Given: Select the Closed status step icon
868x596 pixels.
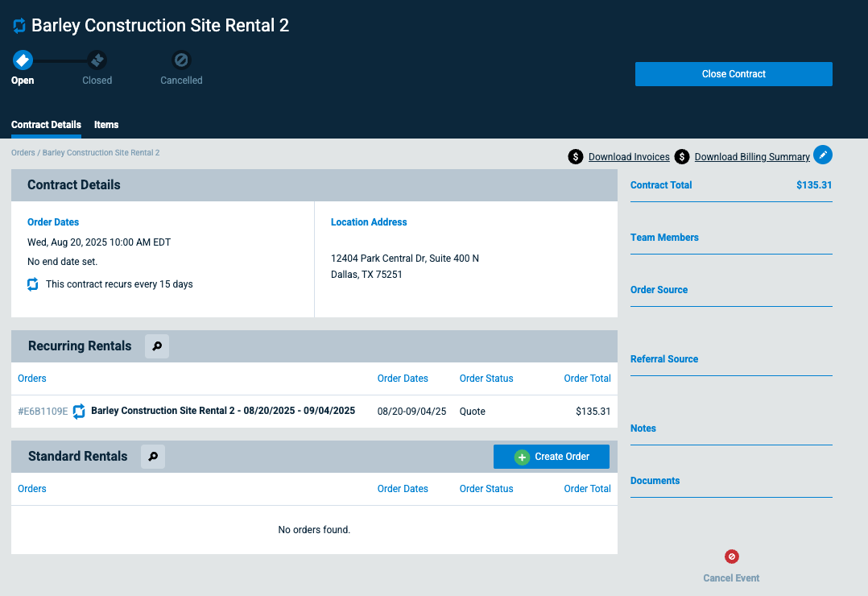Looking at the screenshot, I should coord(97,60).
